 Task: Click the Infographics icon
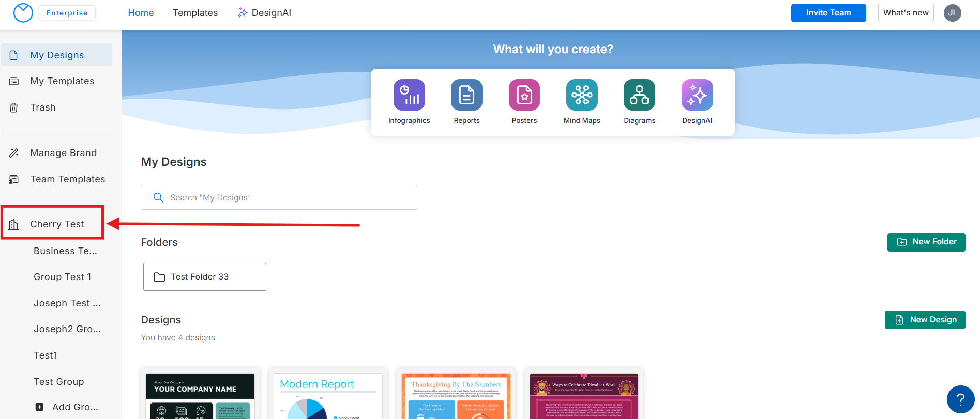tap(409, 95)
